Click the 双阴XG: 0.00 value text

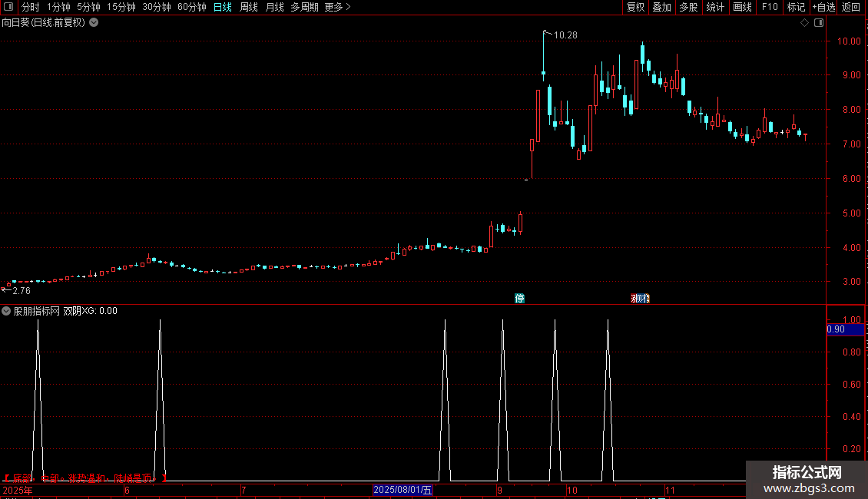point(90,311)
